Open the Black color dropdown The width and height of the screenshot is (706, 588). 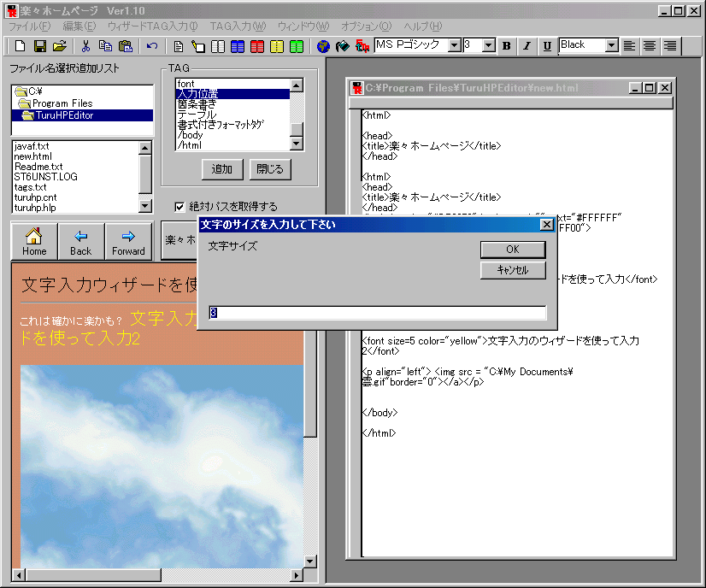click(611, 45)
